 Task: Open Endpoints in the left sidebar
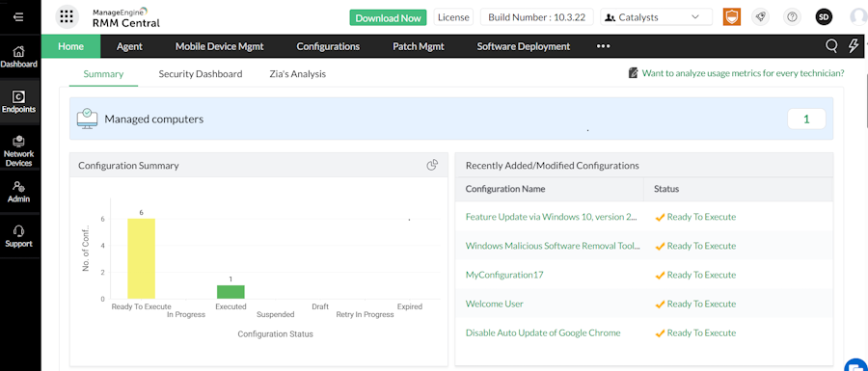[19, 102]
